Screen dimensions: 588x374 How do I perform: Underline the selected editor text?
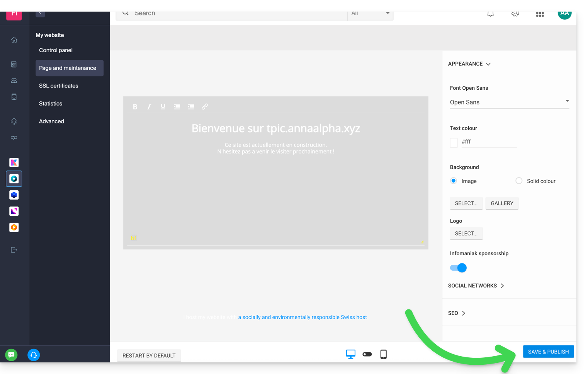click(x=163, y=107)
